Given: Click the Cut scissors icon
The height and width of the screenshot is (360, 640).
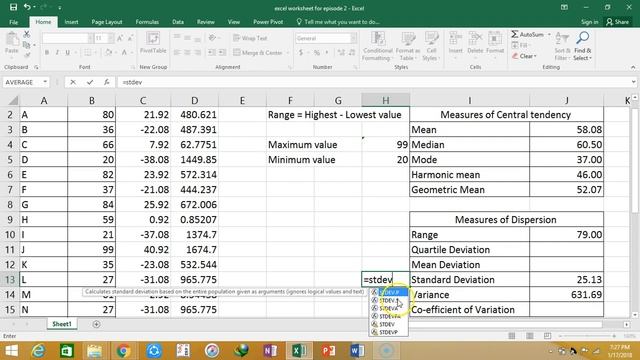Looking at the screenshot, I should pos(27,34).
